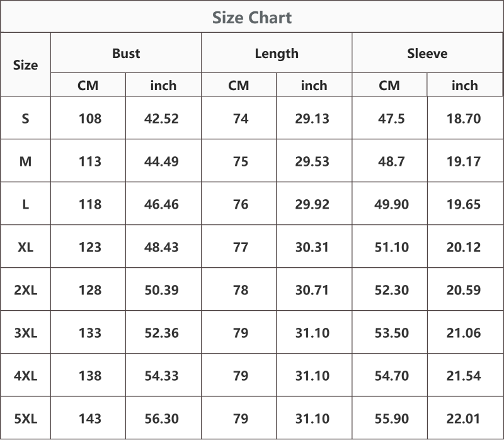This screenshot has width=504, height=440.
Task: Click the 21.06 sleeve inch cell
Action: pyautogui.click(x=464, y=333)
